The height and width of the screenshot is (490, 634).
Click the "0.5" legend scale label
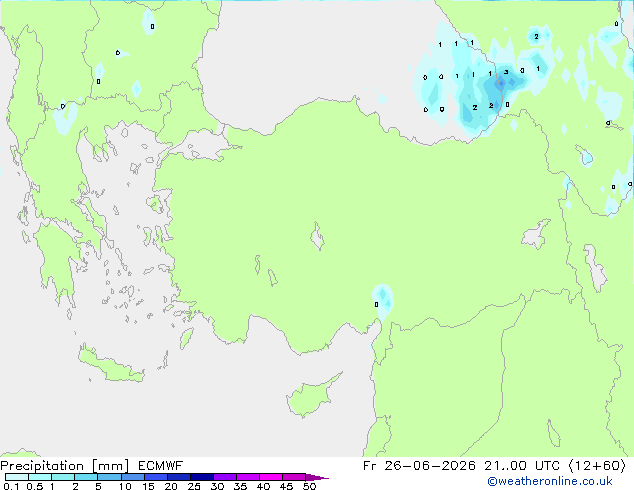34,486
